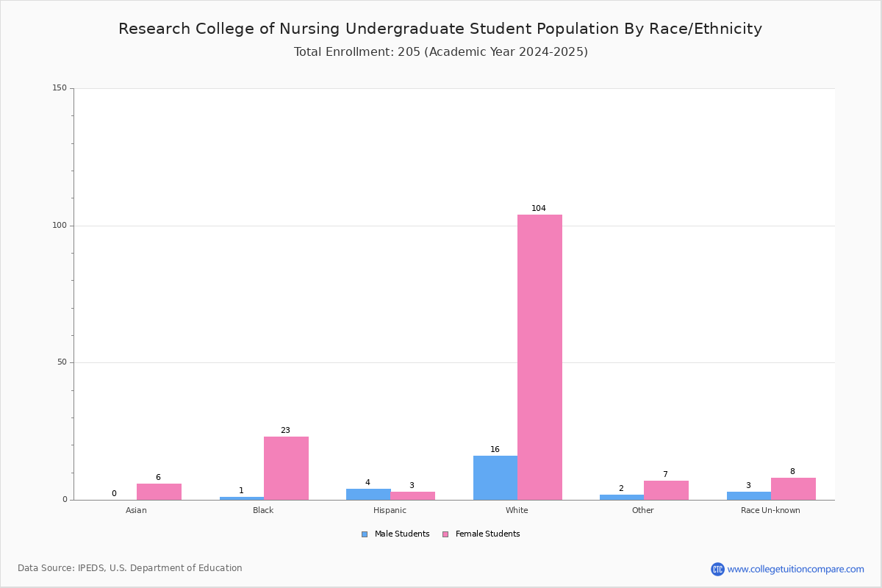Select the White female students bar
The width and height of the screenshot is (882, 588).
[x=539, y=357]
